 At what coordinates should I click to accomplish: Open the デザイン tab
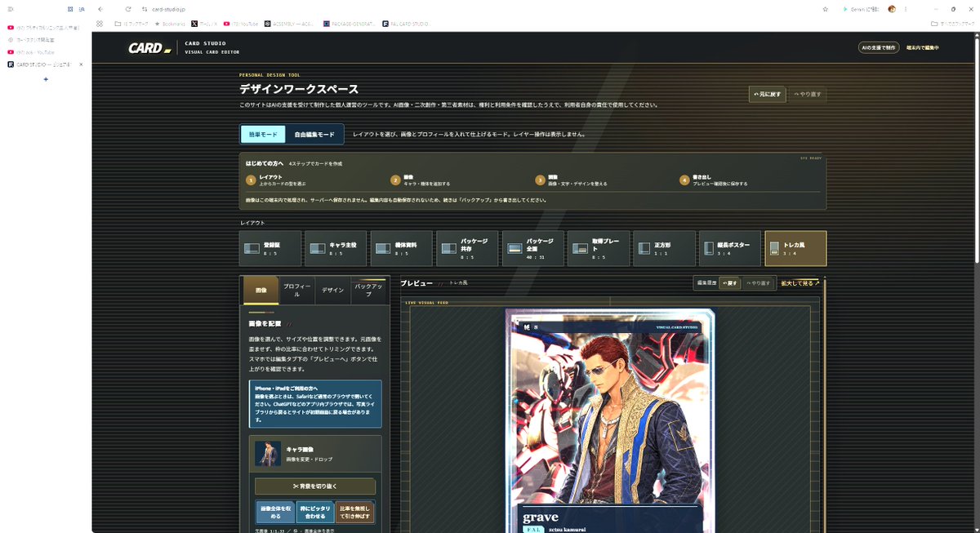pyautogui.click(x=332, y=290)
